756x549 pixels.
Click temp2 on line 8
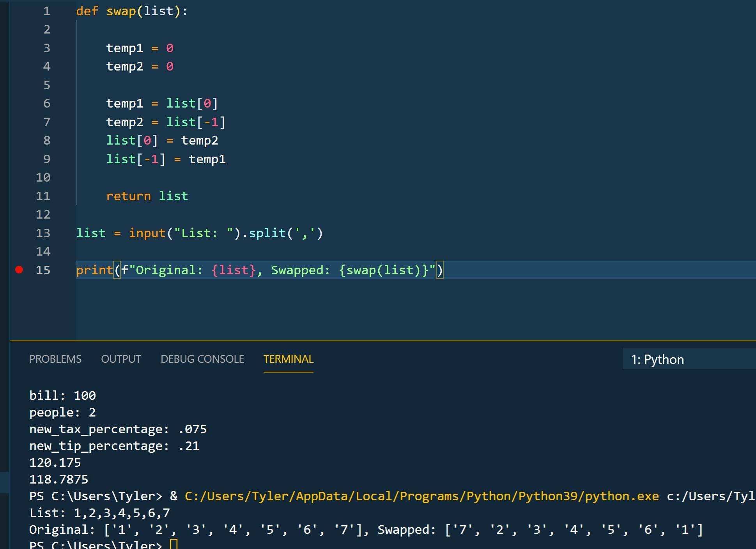200,141
